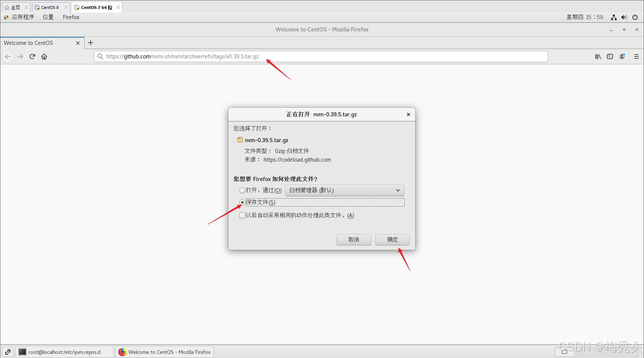
Task: Close the 主页 VM tab
Action: (26, 7)
